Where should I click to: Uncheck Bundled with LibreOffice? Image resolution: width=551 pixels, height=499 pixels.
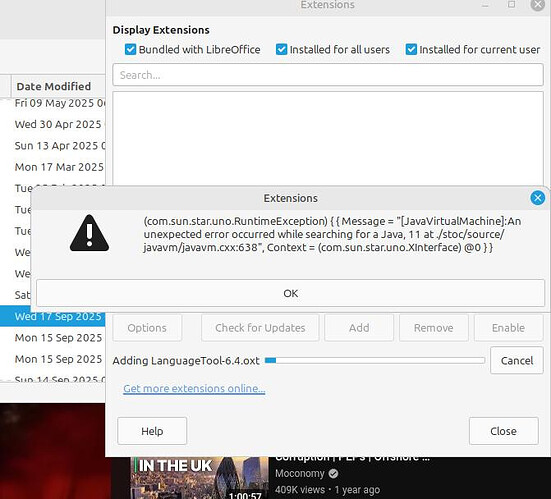click(x=130, y=50)
